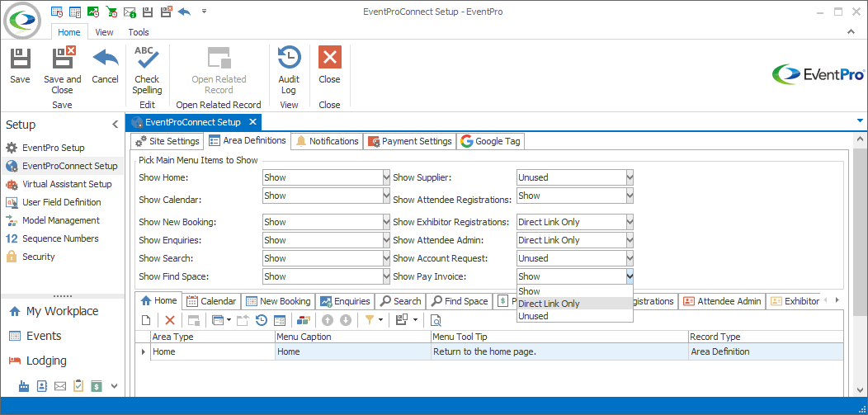Click factory icon in bottom navigation strip
This screenshot has width=868, height=415.
tap(23, 386)
